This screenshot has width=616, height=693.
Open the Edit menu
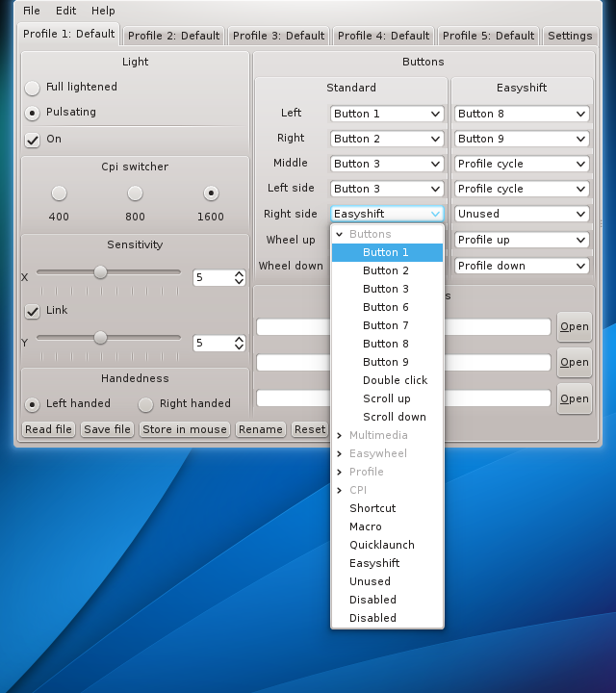65,11
